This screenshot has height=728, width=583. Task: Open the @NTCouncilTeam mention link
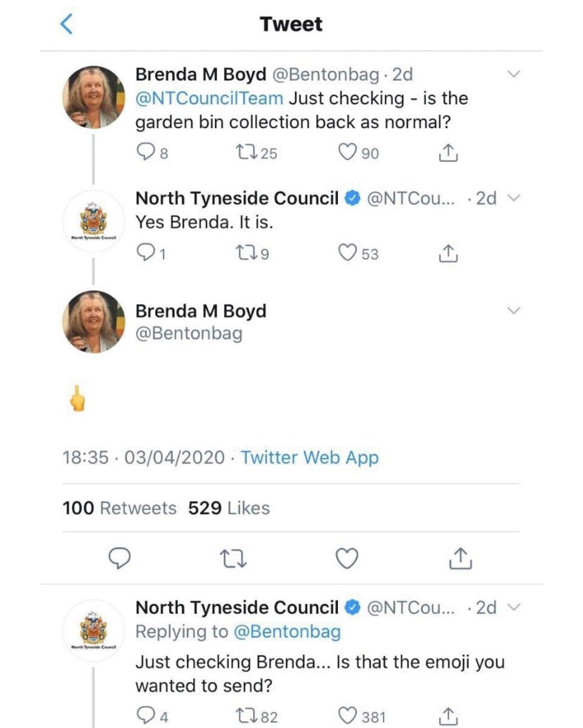209,98
